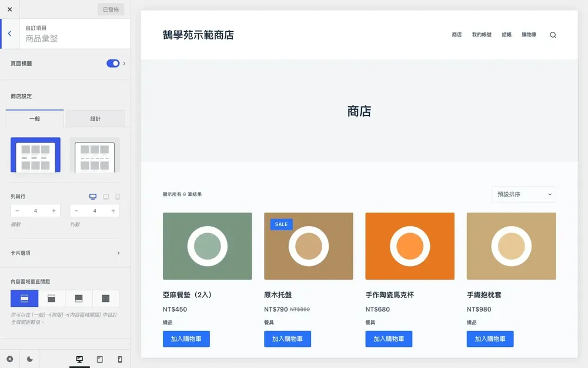
Task: Toggle dark mode with the moon icon
Action: coord(29,359)
